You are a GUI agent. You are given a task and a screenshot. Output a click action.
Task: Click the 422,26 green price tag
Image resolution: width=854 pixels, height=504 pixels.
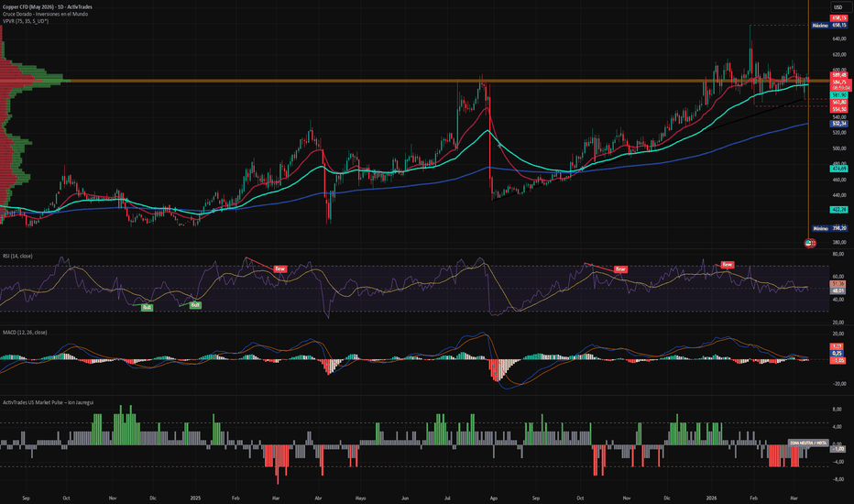[838, 209]
